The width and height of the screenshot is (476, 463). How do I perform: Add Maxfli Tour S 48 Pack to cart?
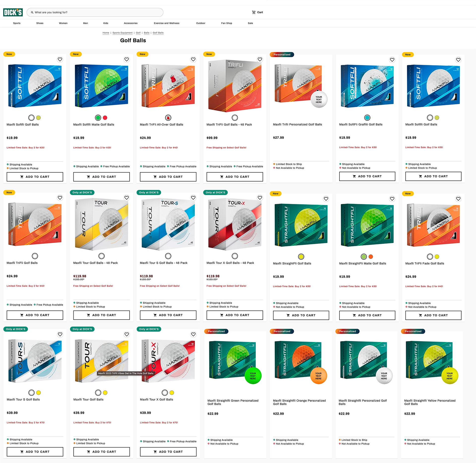coord(168,315)
